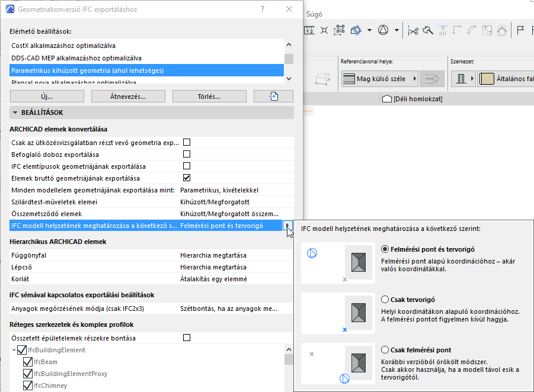534x392 pixels.
Task: Enable IFC elemtípusok geometriájának exportálása checkbox
Action: click(x=187, y=166)
